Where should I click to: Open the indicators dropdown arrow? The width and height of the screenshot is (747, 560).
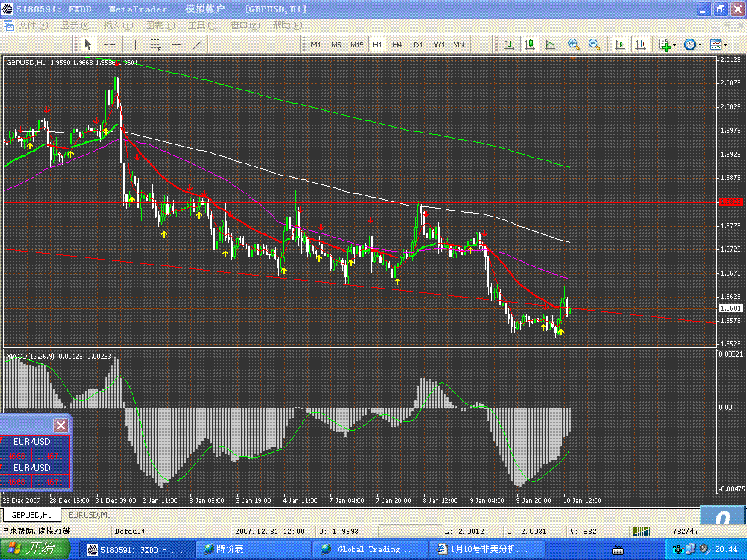(675, 45)
